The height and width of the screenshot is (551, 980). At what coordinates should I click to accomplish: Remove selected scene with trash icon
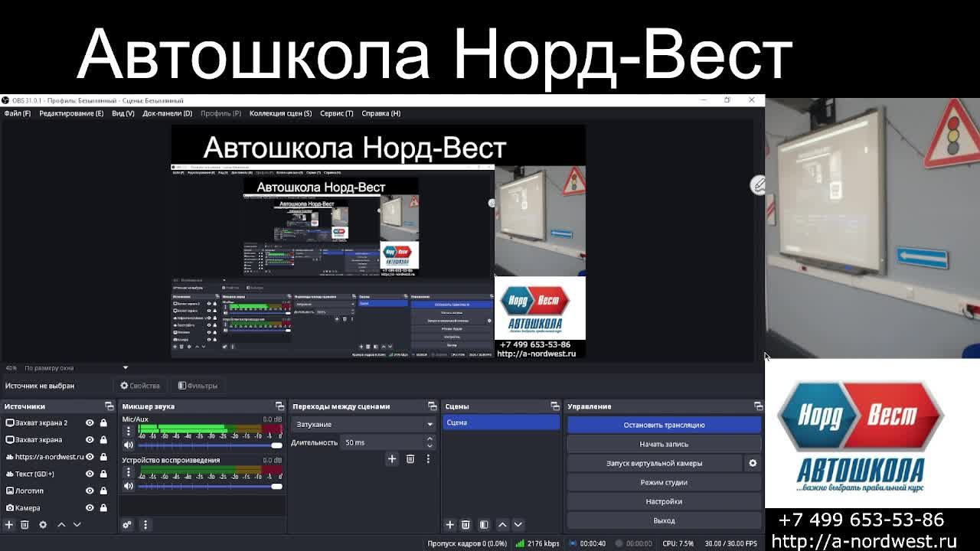pyautogui.click(x=465, y=524)
